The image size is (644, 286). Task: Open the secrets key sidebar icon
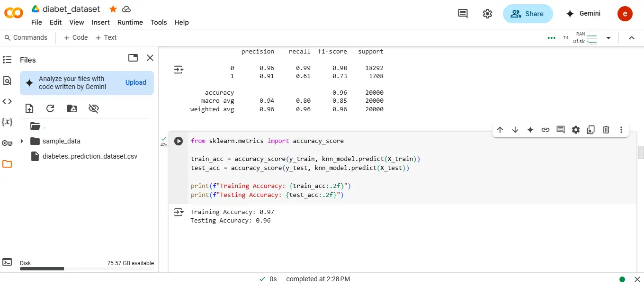7,143
